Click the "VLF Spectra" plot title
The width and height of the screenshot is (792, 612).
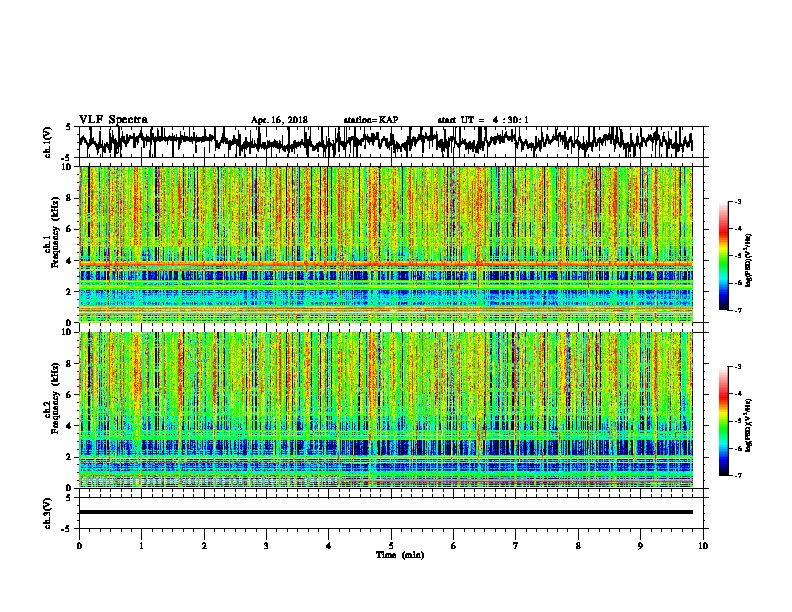click(113, 120)
